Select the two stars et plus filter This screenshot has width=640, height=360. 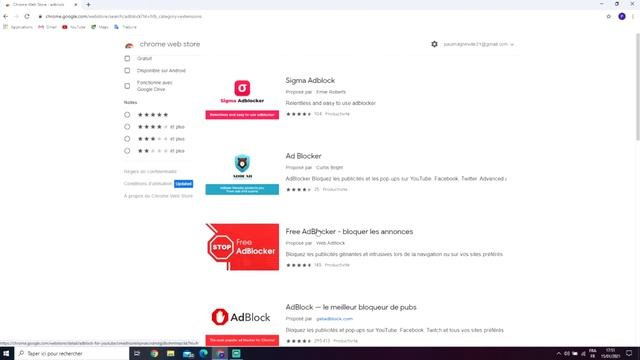point(127,151)
